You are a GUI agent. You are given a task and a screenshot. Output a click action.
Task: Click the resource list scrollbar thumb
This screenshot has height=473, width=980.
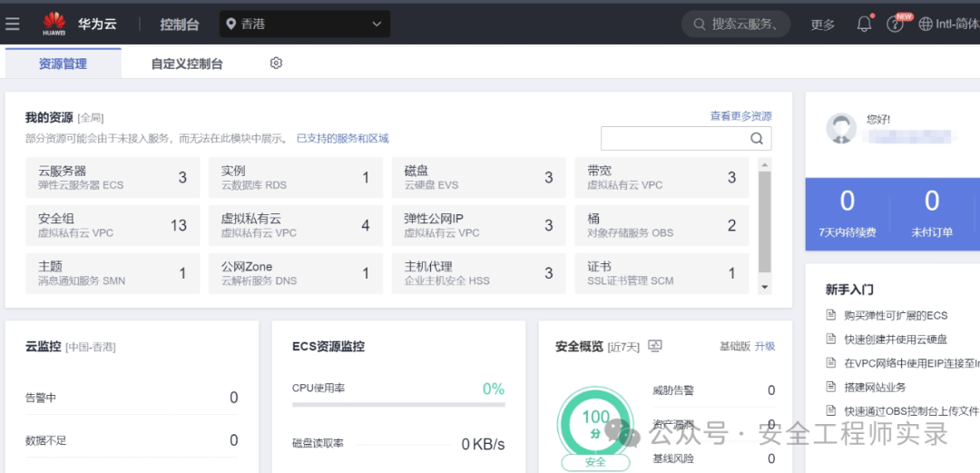click(x=765, y=222)
